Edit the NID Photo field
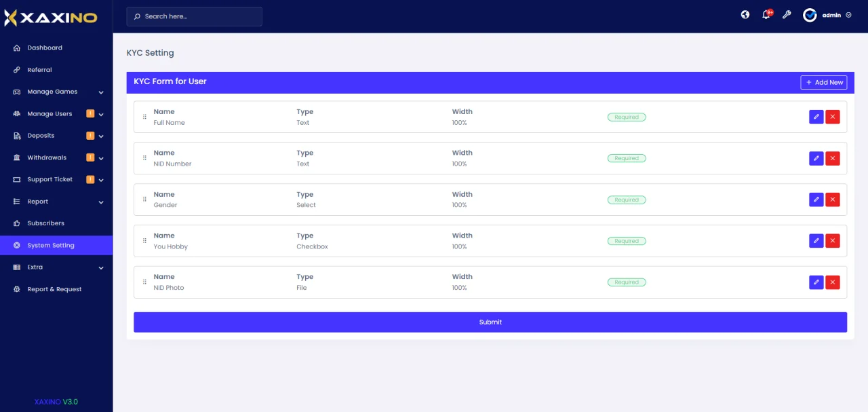This screenshot has height=412, width=868. 816,282
